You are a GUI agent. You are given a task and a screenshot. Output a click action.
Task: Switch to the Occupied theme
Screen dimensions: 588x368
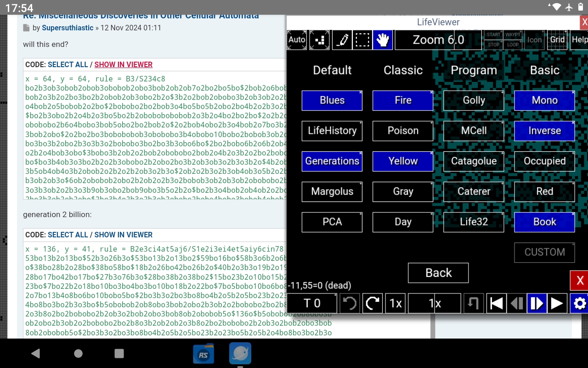pyautogui.click(x=544, y=161)
